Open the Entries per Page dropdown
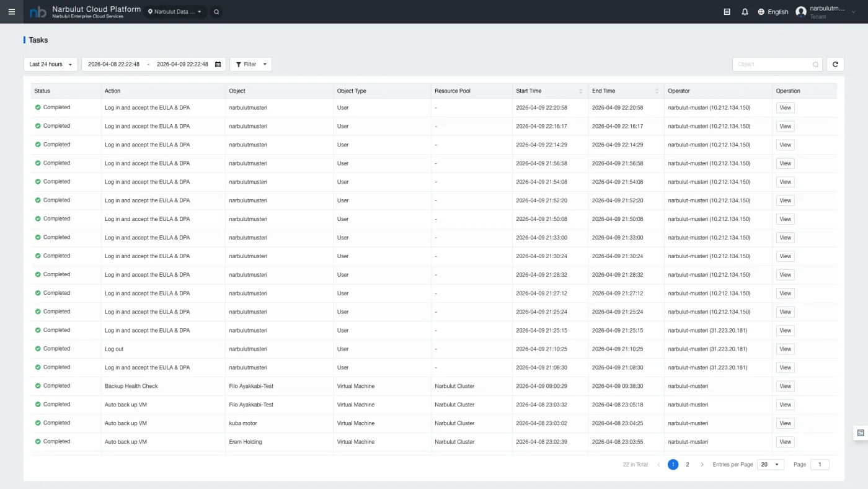This screenshot has width=868, height=489. coord(771,465)
